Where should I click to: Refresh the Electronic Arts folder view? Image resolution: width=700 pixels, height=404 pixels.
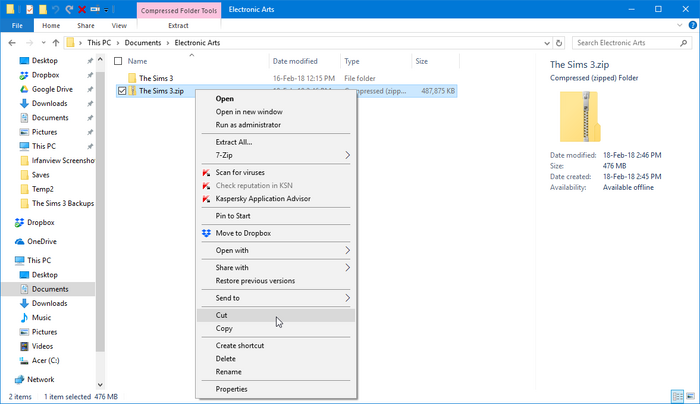(559, 43)
